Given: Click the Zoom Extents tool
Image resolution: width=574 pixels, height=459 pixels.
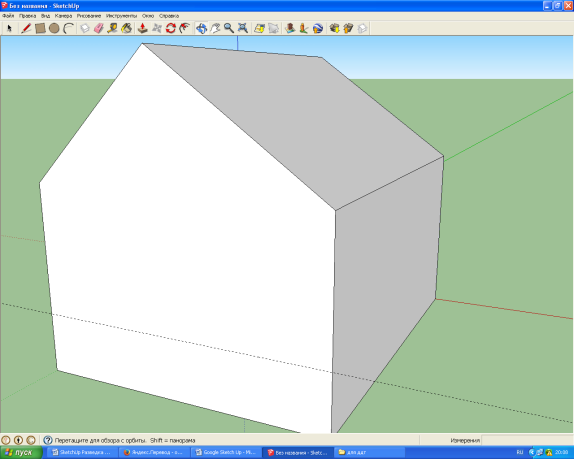Looking at the screenshot, I should (x=243, y=28).
